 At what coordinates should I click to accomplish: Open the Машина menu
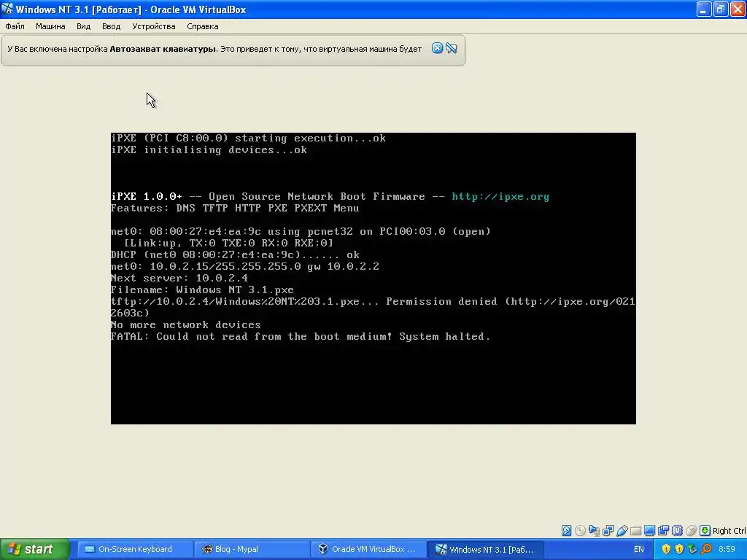[x=50, y=26]
